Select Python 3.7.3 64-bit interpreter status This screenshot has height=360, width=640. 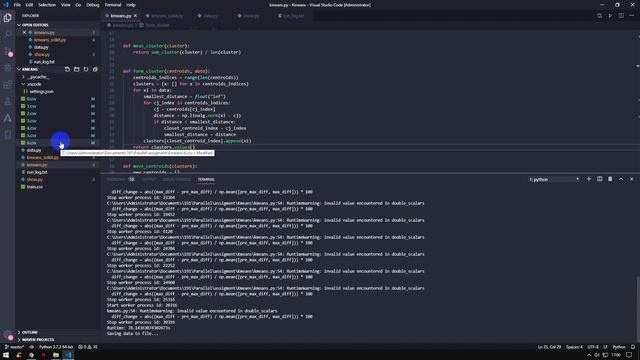tap(56, 347)
